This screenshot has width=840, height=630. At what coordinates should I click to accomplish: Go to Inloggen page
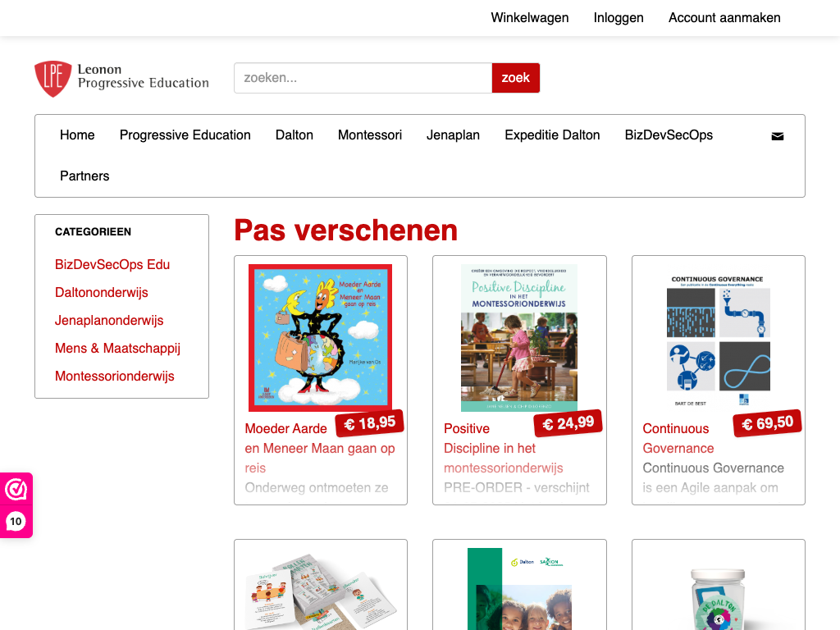click(619, 18)
